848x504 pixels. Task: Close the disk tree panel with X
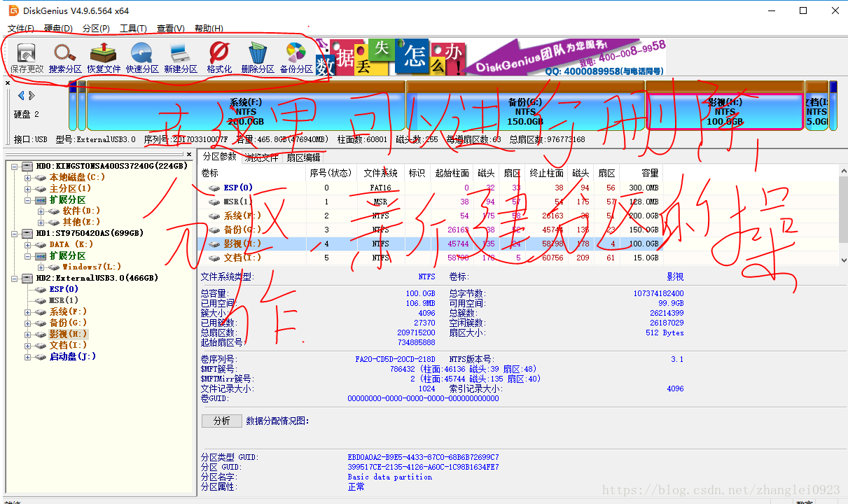coord(189,154)
